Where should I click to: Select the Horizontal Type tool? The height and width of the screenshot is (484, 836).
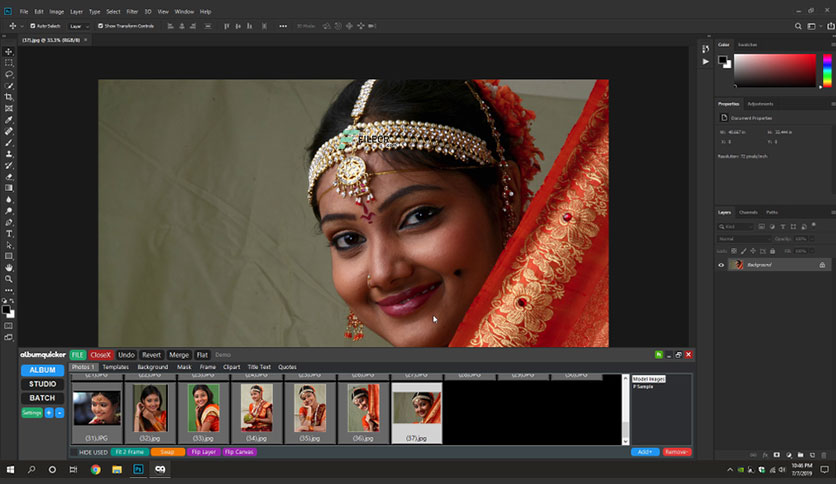(9, 234)
